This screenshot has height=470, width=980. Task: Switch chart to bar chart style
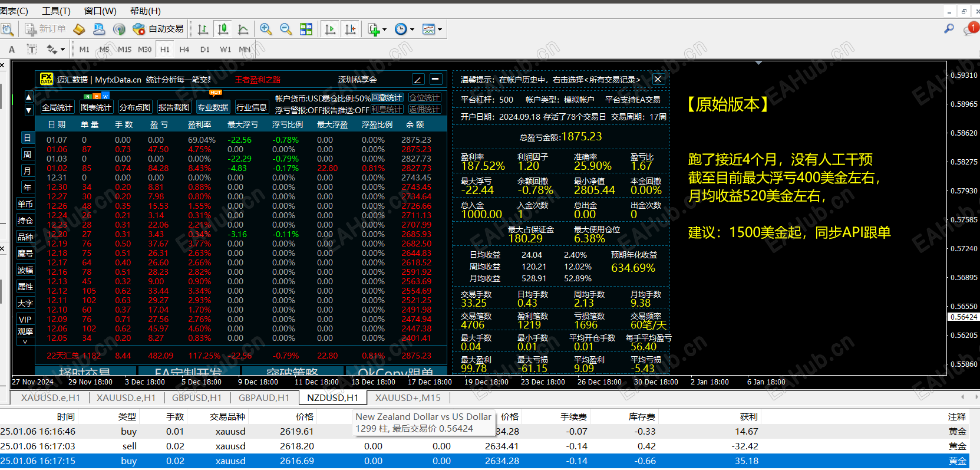click(x=203, y=29)
